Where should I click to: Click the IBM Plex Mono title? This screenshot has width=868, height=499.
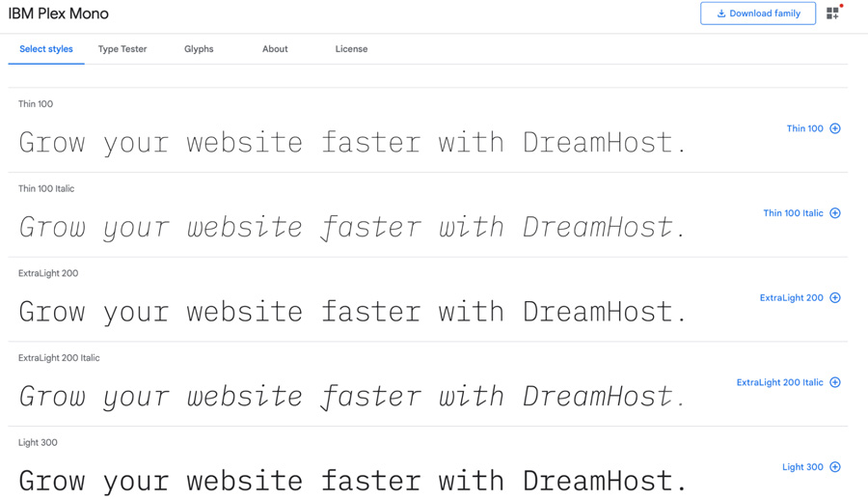pos(58,14)
